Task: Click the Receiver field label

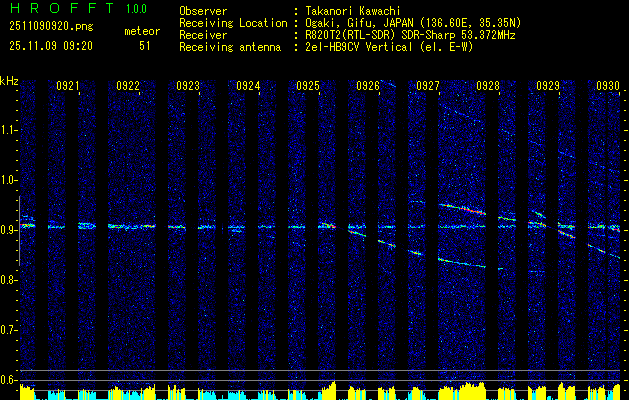Action: coord(203,35)
